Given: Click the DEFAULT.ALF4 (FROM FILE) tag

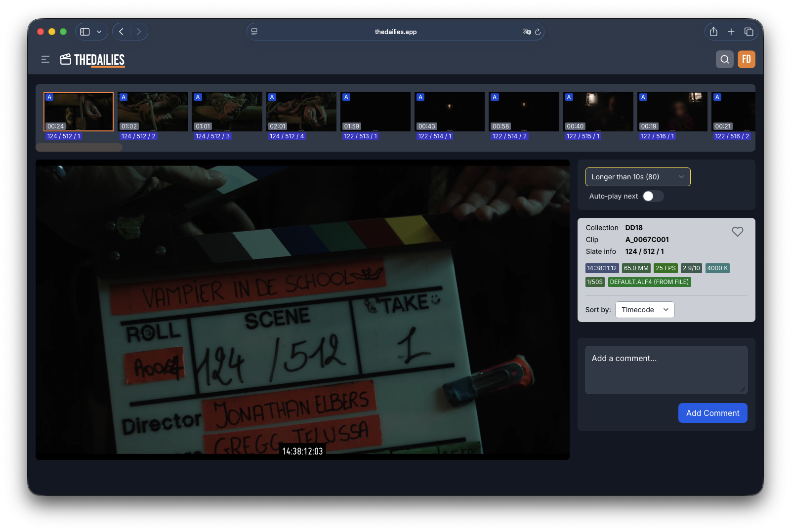Looking at the screenshot, I should [x=649, y=282].
